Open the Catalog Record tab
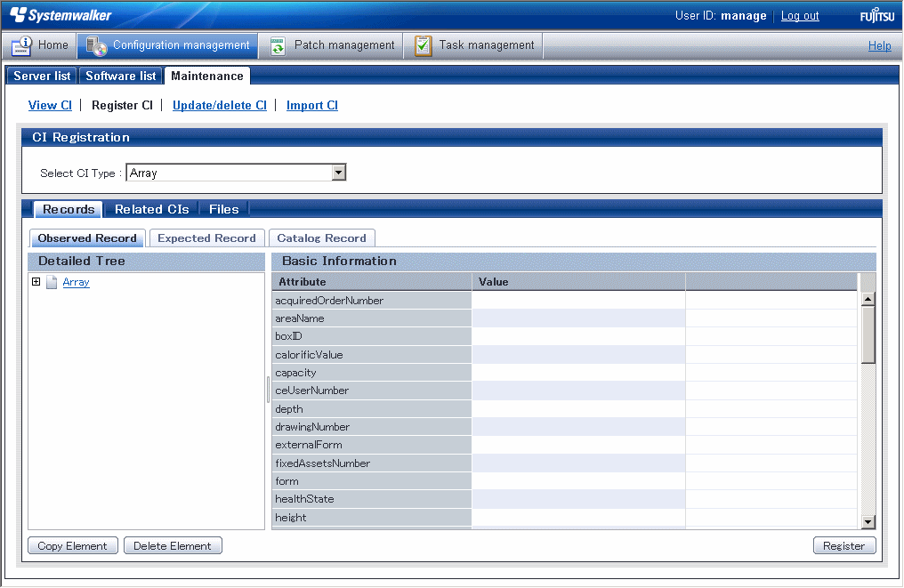Viewport: 904px width, 588px height. [322, 238]
